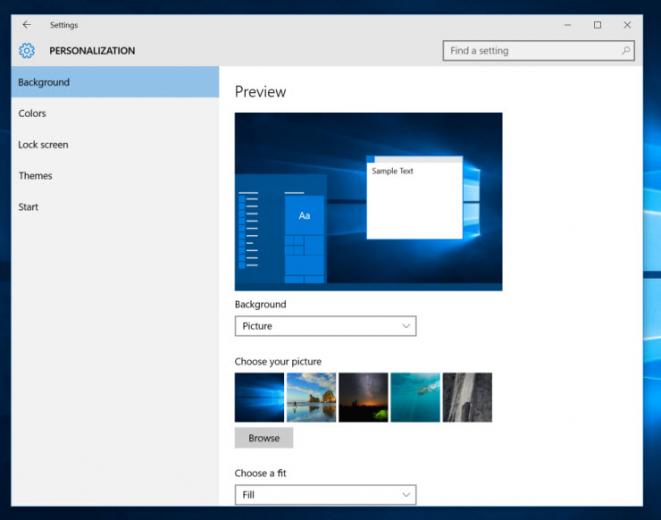Maximize the Settings window

click(x=597, y=25)
